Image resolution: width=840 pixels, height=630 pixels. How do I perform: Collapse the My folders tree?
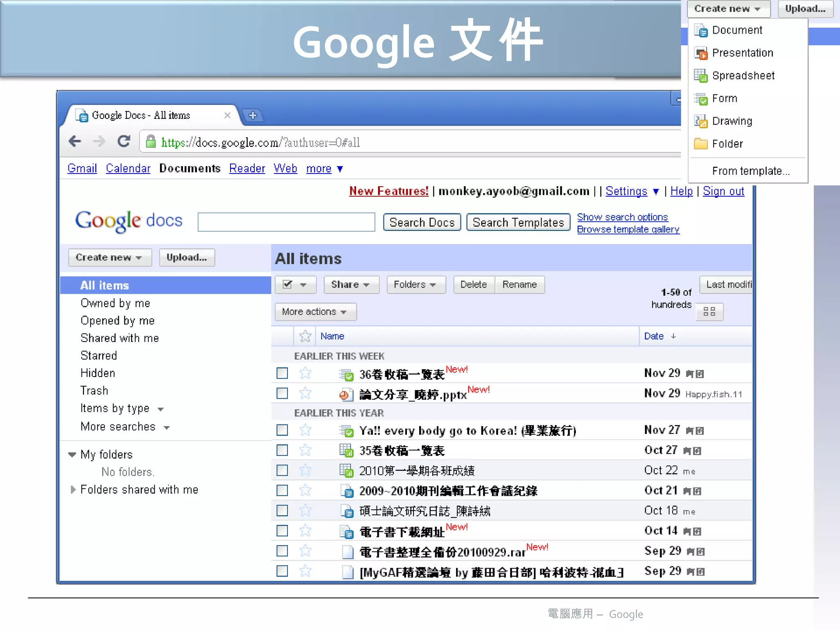click(x=72, y=454)
